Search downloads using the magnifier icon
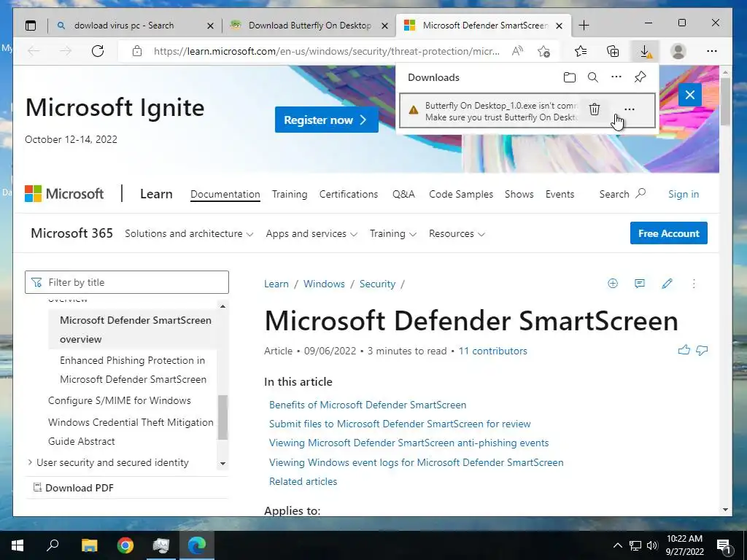The width and height of the screenshot is (747, 560). [x=592, y=77]
